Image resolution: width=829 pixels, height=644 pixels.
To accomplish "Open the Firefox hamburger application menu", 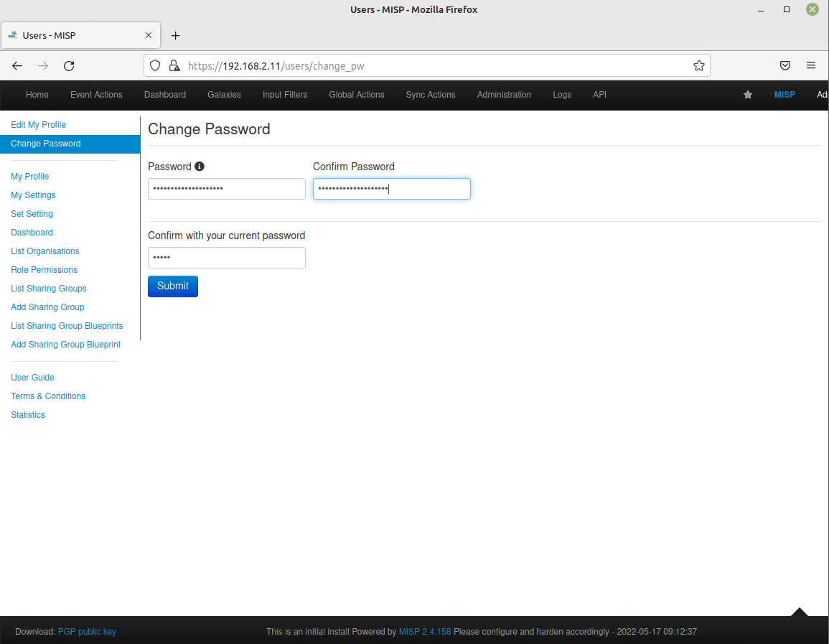I will [810, 65].
